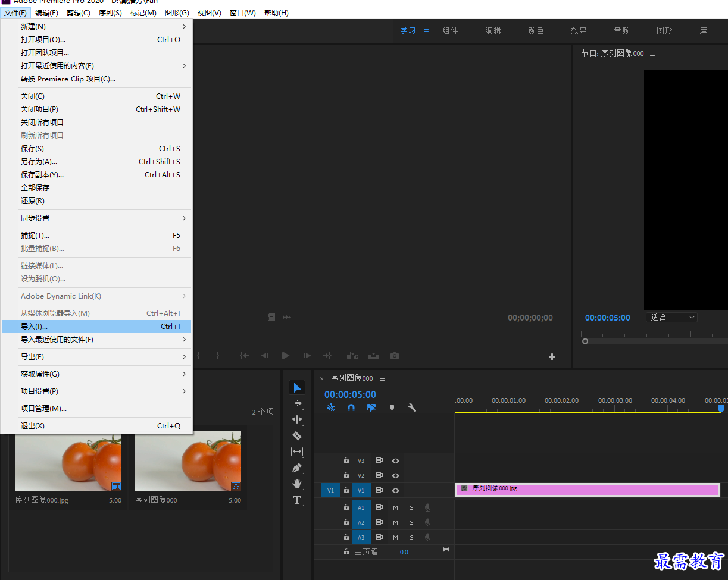Open Source monitor button editor plus
Screen dimensions: 728x580
[552, 356]
